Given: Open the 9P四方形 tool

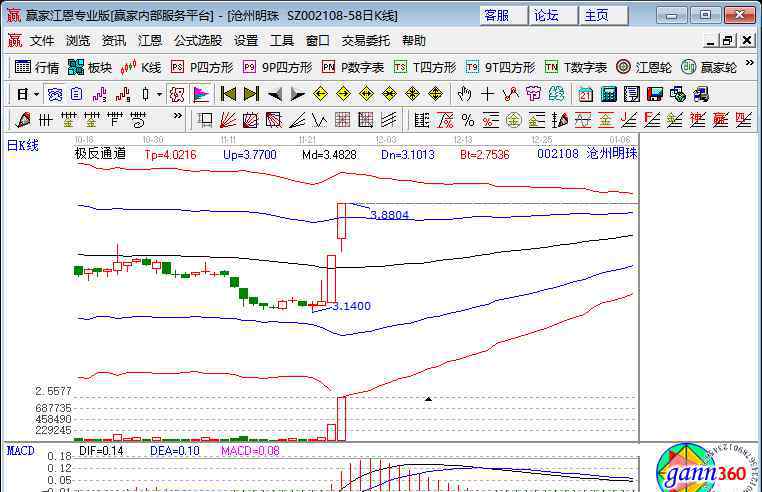Looking at the screenshot, I should point(277,67).
